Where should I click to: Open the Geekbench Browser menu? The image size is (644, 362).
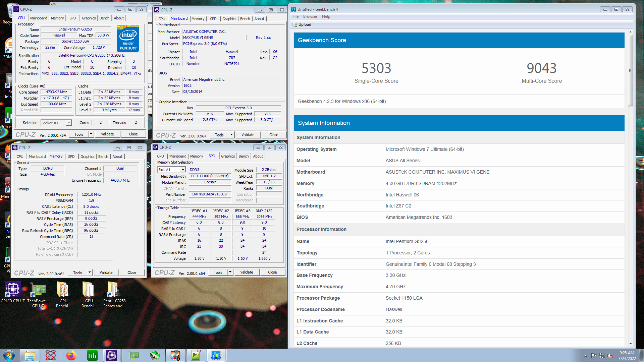tap(310, 16)
